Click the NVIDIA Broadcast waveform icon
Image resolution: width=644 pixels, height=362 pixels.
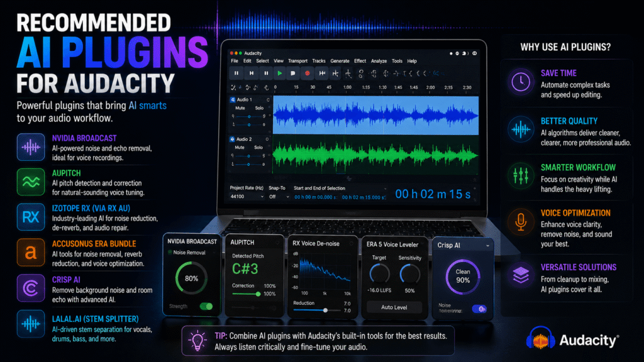pyautogui.click(x=31, y=147)
